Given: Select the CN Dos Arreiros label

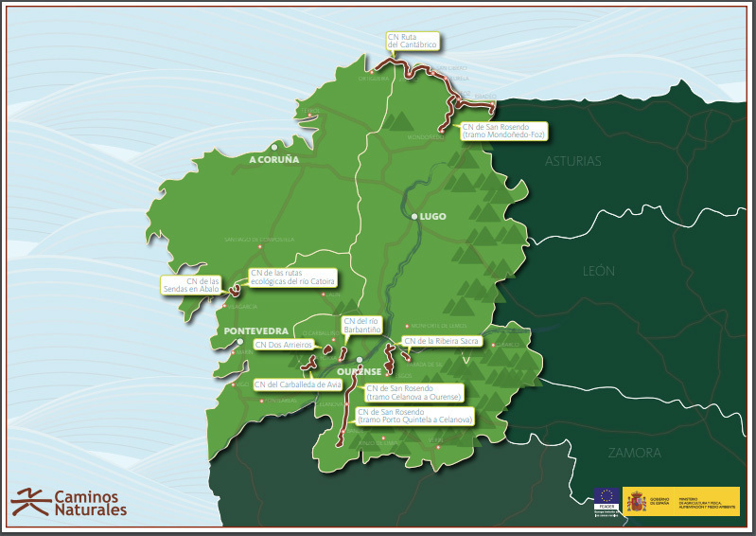Looking at the screenshot, I should coord(283,345).
